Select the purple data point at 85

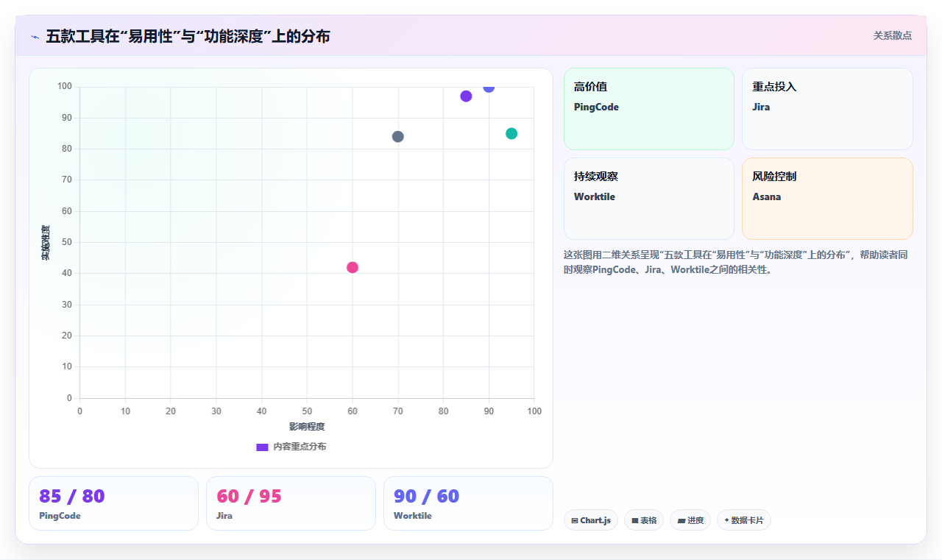[466, 96]
